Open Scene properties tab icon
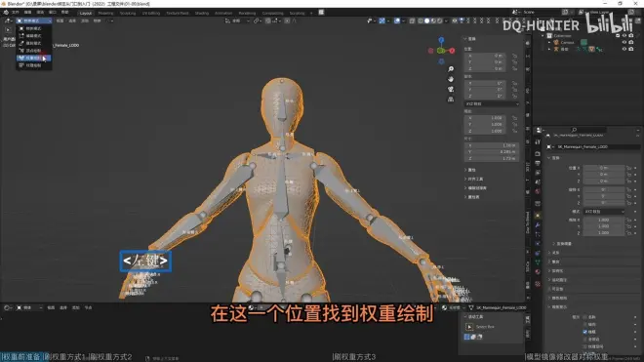Screen dimensions: 644x362 point(538,182)
